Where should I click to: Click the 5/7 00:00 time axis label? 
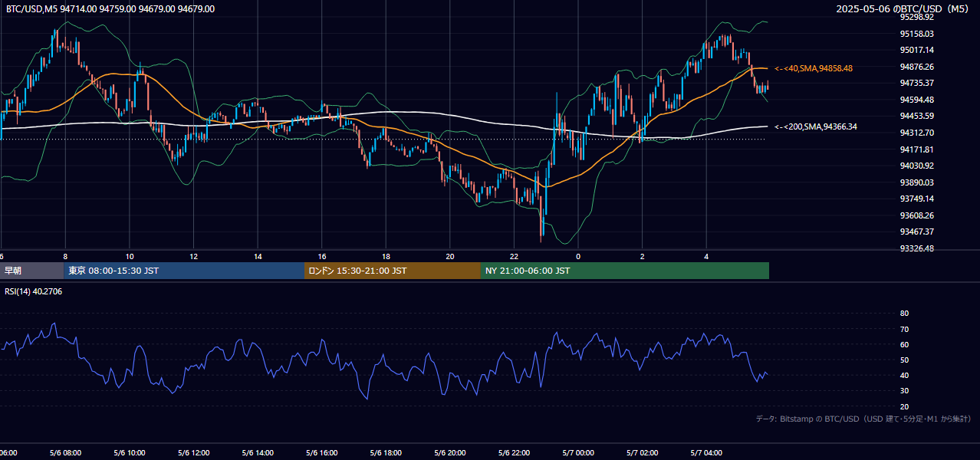click(578, 453)
